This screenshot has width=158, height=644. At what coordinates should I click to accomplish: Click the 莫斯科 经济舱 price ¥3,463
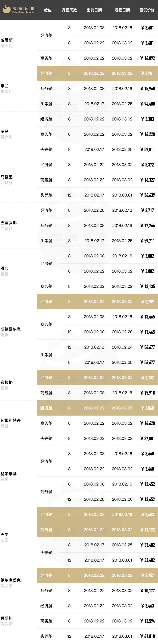[x=147, y=606]
